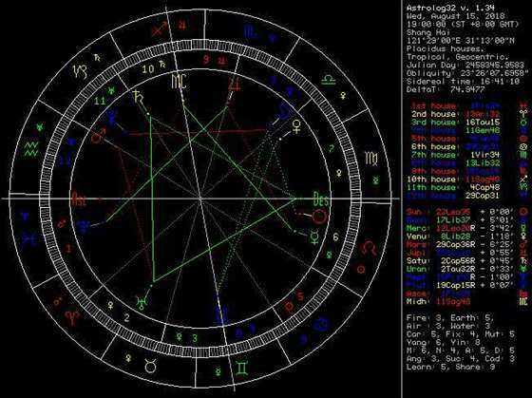
Task: Click the red Sun glyph below Des
Action: click(320, 217)
